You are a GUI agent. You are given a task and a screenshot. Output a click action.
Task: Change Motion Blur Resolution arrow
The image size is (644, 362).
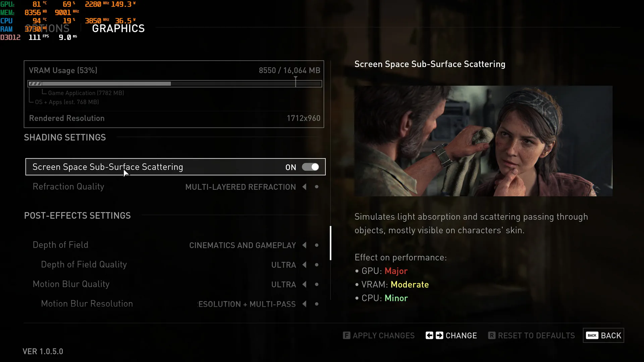click(305, 304)
